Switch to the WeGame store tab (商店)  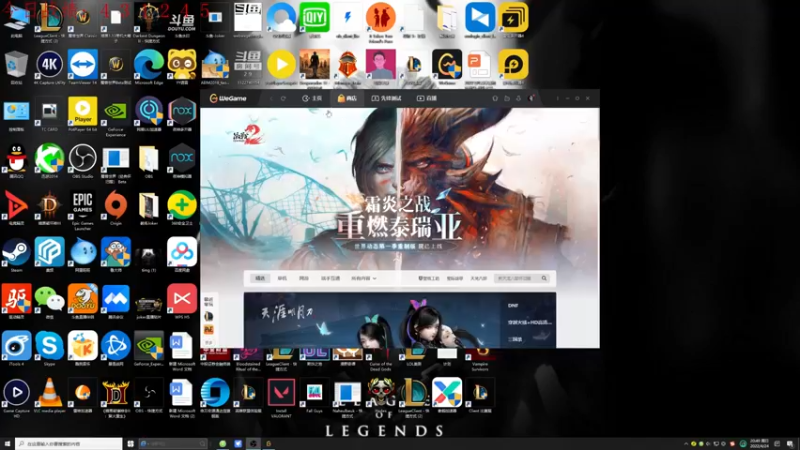(x=347, y=98)
